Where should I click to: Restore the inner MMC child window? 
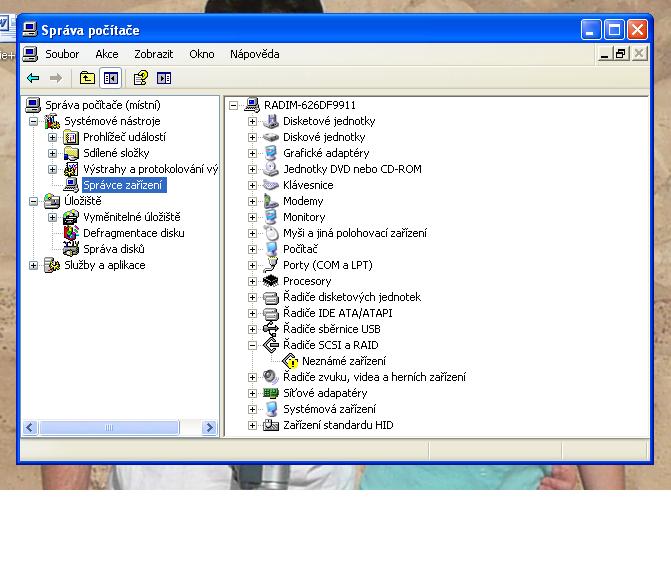pyautogui.click(x=621, y=54)
